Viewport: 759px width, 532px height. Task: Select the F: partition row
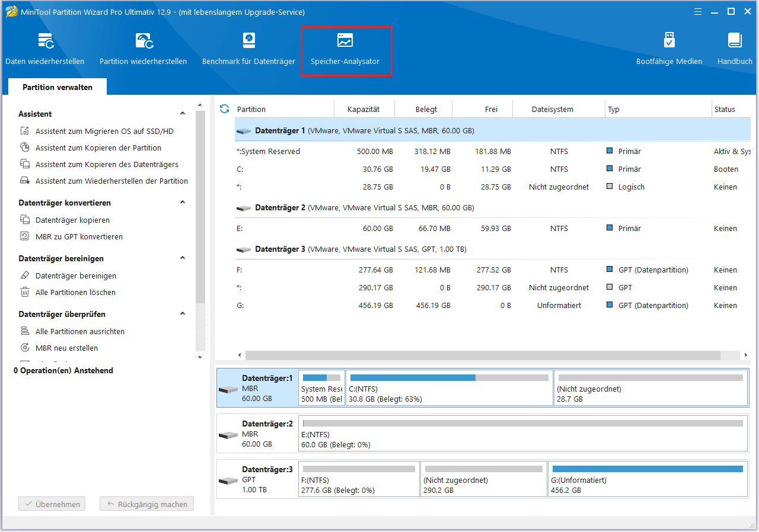click(x=492, y=270)
